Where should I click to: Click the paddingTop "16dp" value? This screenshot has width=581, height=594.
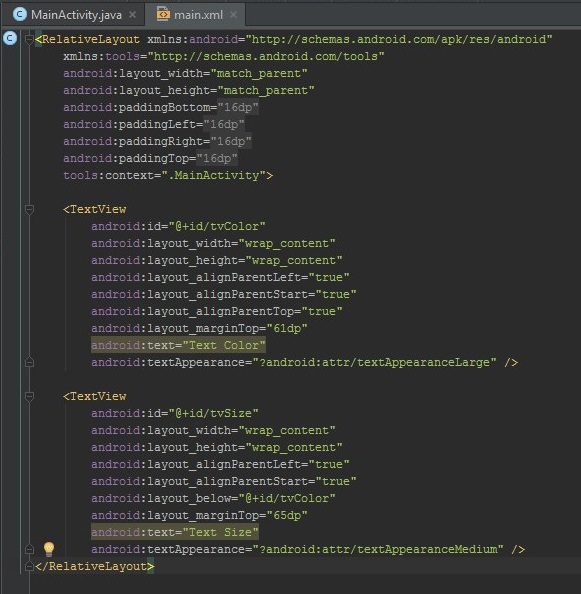point(217,159)
